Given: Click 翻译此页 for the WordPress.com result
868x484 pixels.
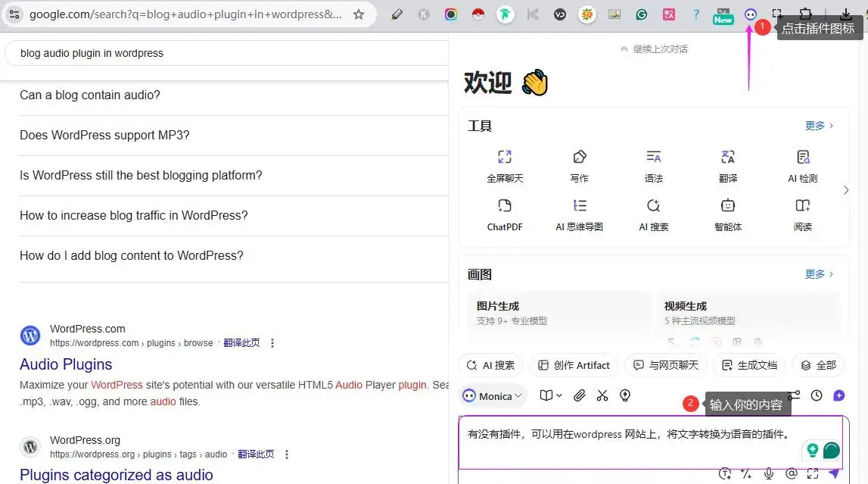Looking at the screenshot, I should [241, 343].
